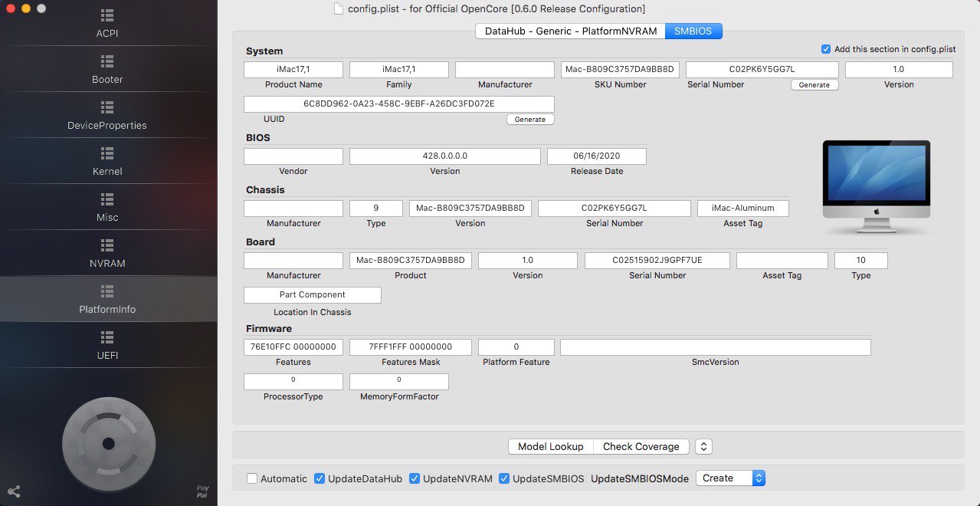
Task: Edit the MemoryFormFactor field
Action: tap(399, 382)
